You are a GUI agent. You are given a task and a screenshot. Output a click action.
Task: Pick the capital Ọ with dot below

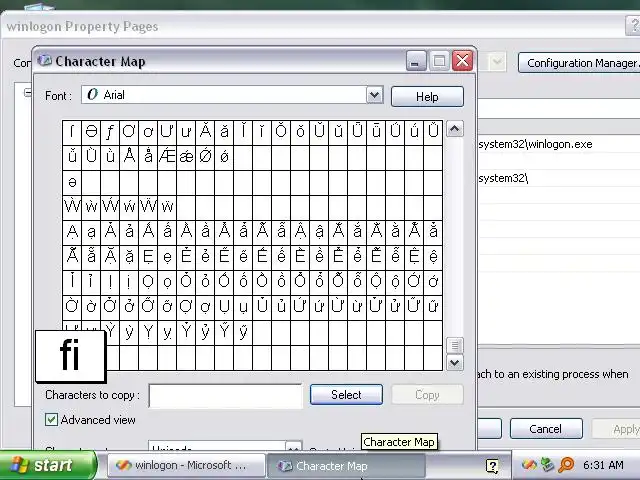[148, 282]
